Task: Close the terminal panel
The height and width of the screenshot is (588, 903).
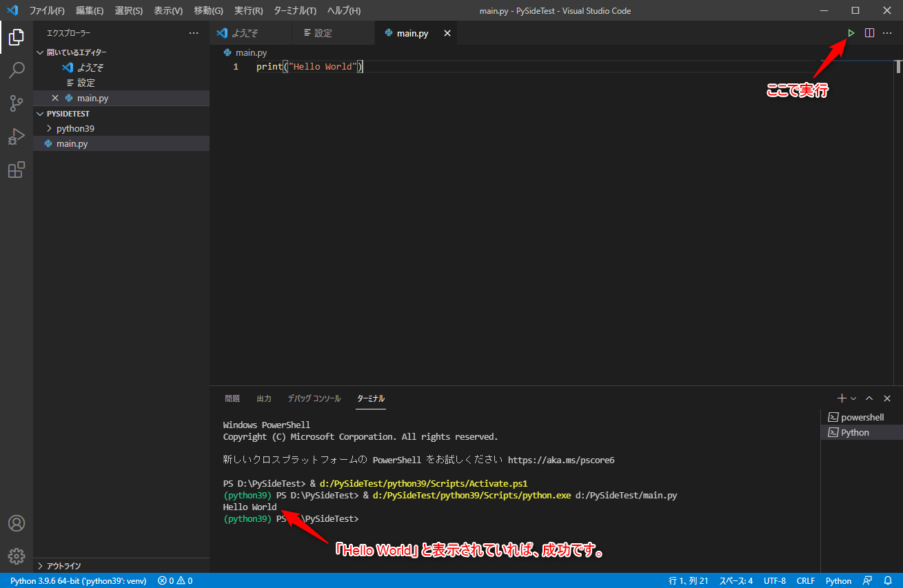Action: click(887, 398)
